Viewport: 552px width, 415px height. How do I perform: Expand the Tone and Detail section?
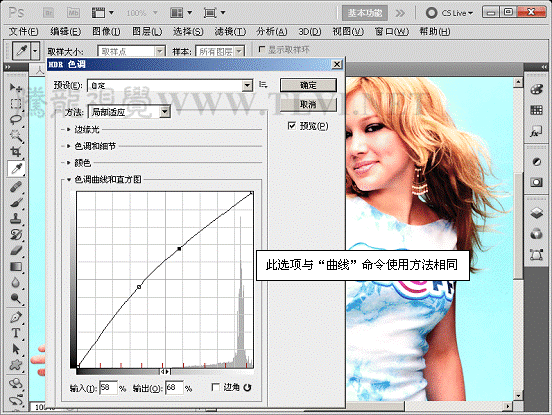[69, 146]
